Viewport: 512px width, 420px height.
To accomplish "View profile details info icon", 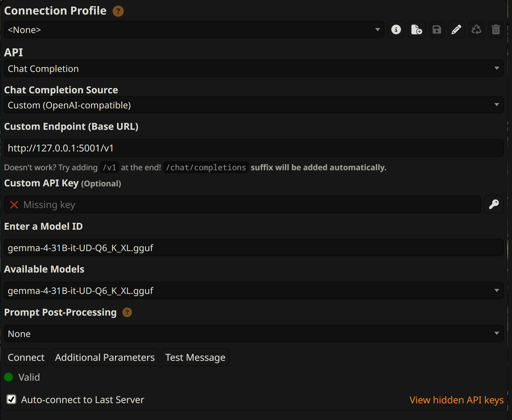I will (396, 30).
